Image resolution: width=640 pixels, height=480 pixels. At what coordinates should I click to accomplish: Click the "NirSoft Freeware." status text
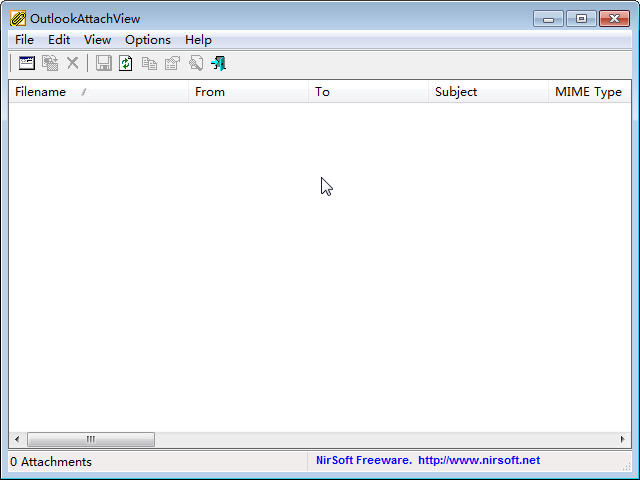pyautogui.click(x=364, y=460)
